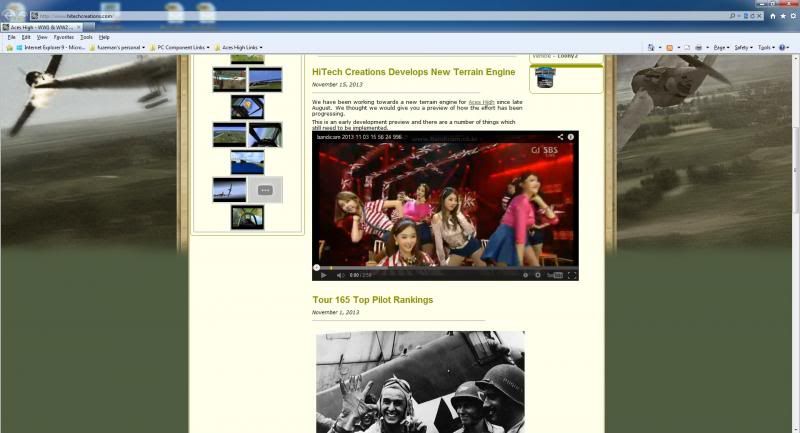The height and width of the screenshot is (433, 800).
Task: Expand PC Component Links folder
Action: (x=180, y=47)
